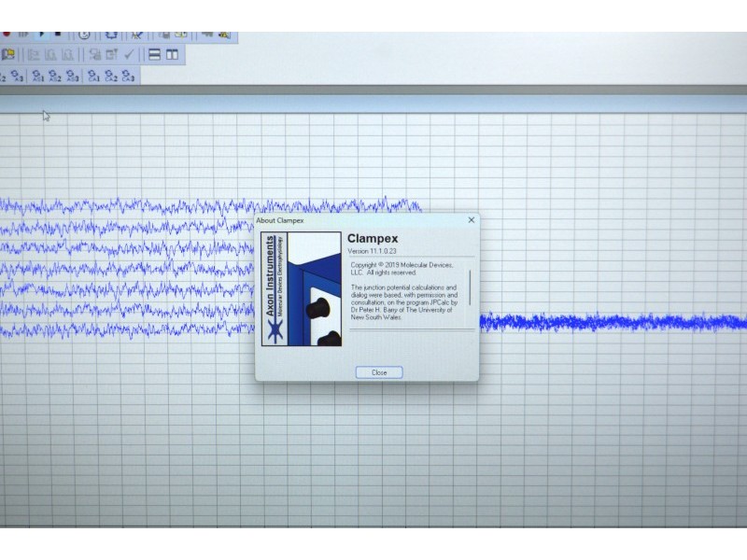This screenshot has width=747, height=560.
Task: Click the red Record button in toolbar
Action: (7, 35)
